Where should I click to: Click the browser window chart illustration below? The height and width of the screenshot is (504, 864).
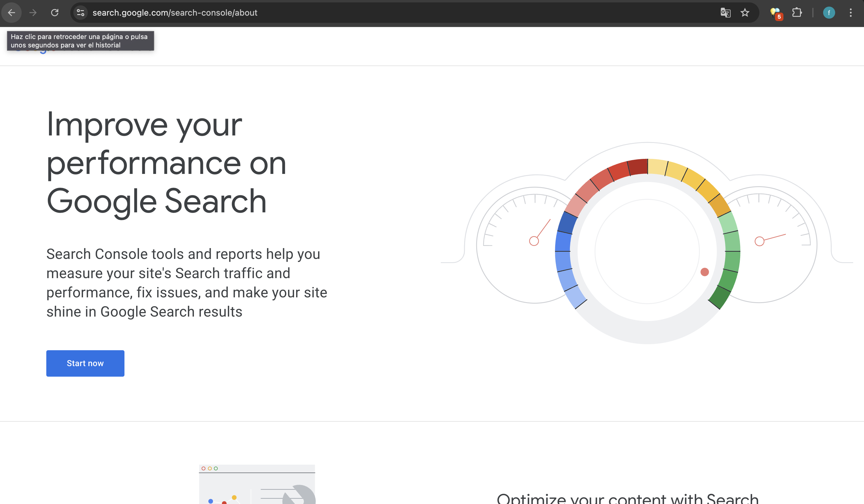[257, 484]
